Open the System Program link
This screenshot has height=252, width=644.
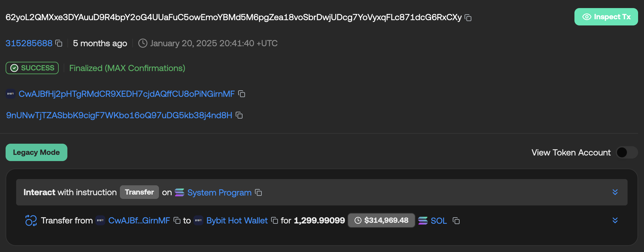[219, 193]
